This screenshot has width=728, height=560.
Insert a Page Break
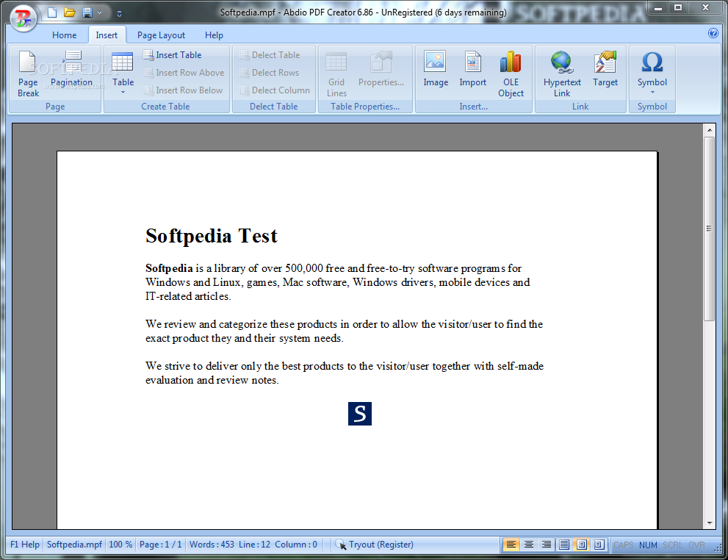pyautogui.click(x=28, y=73)
